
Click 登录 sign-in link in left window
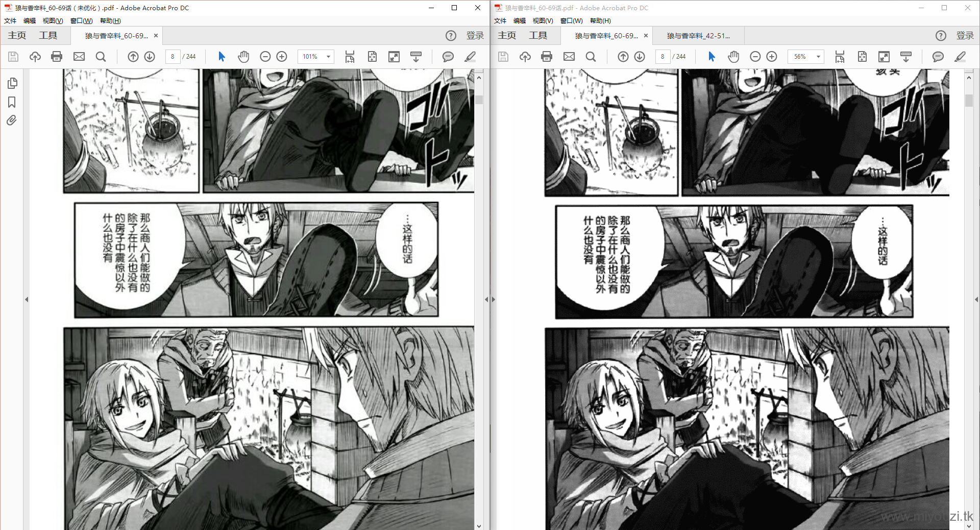click(x=475, y=36)
